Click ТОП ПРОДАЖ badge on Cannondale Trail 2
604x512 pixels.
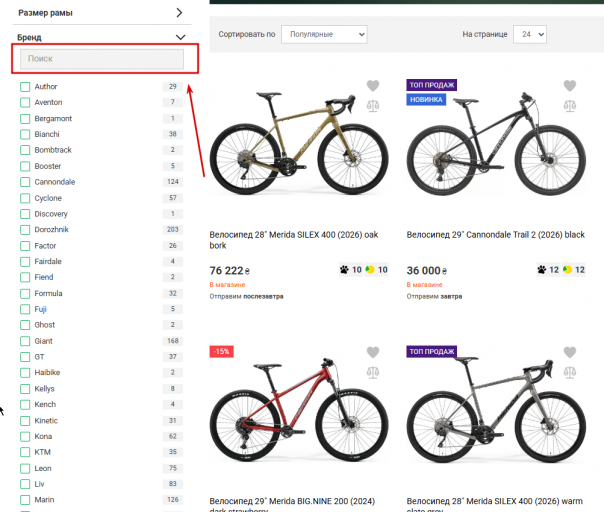click(431, 85)
